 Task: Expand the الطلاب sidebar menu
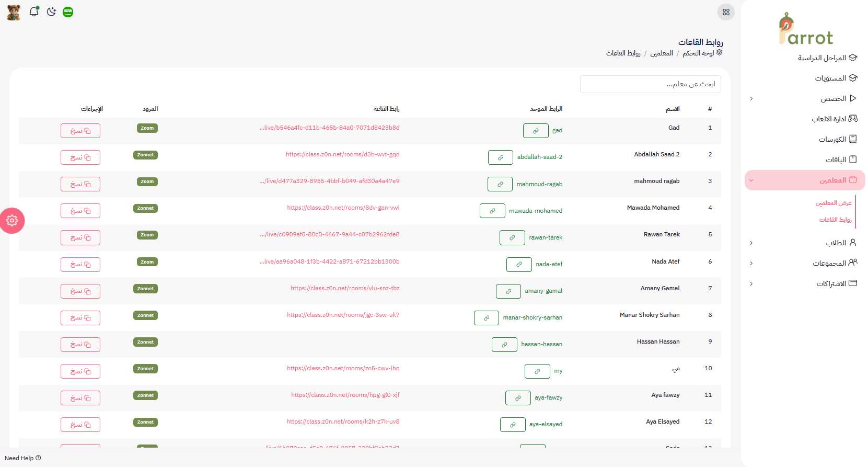[805, 243]
